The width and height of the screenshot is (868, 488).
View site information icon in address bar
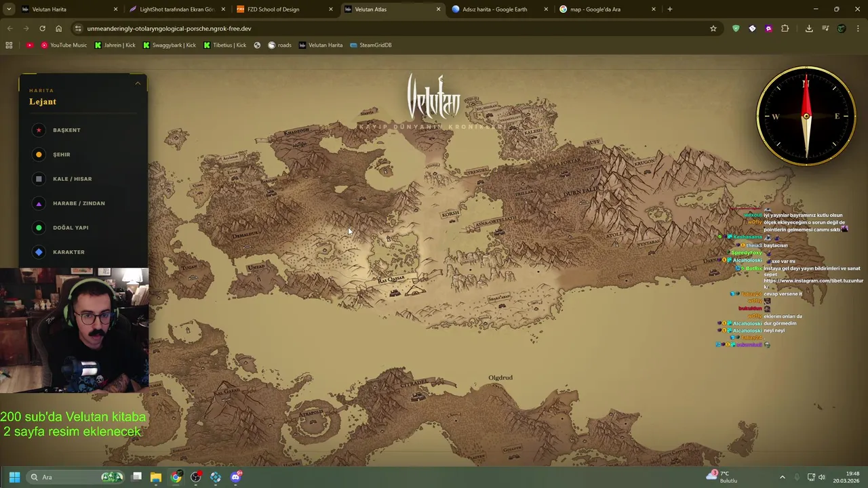tap(78, 28)
